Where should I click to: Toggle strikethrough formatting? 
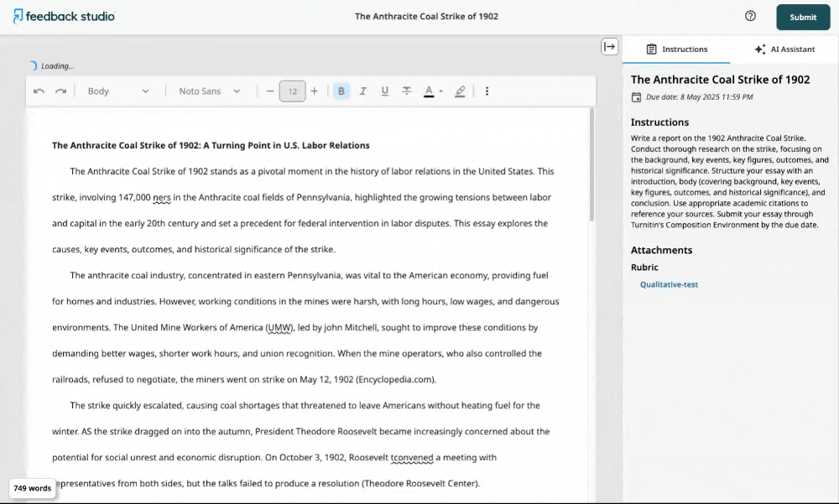407,91
